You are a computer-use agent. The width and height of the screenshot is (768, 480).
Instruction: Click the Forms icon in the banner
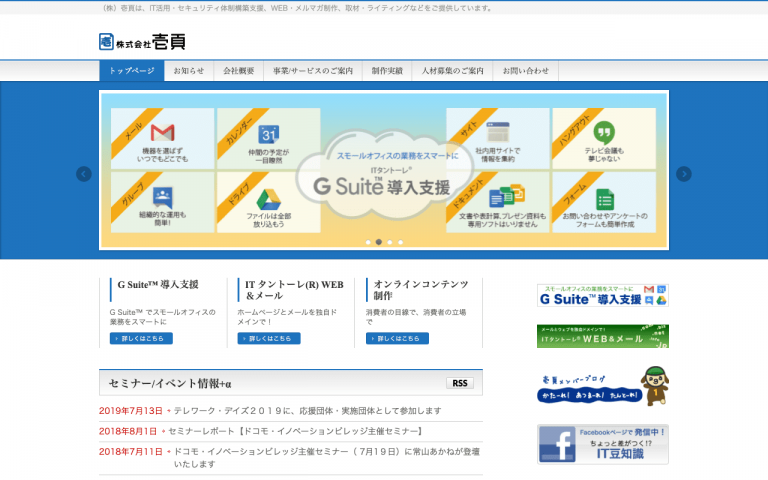(x=605, y=199)
